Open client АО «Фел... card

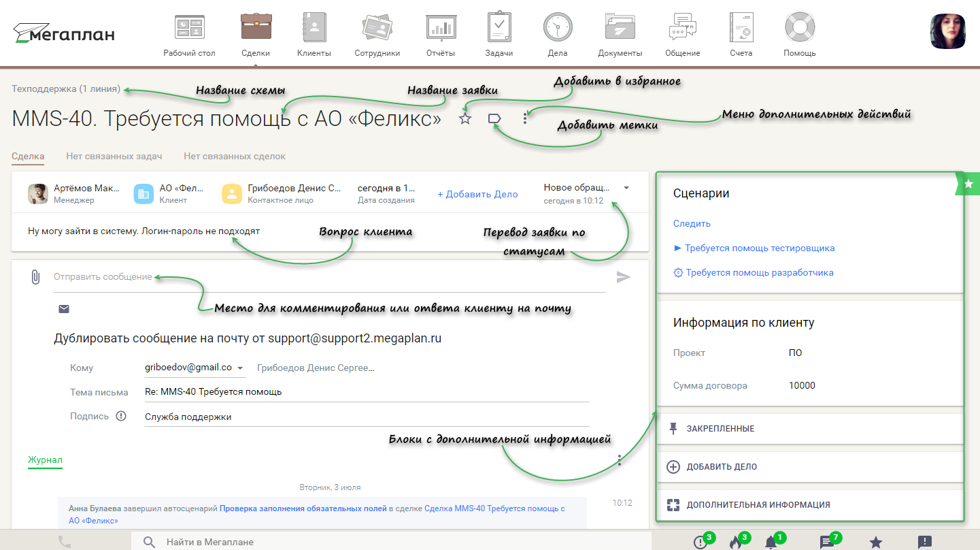tap(169, 193)
